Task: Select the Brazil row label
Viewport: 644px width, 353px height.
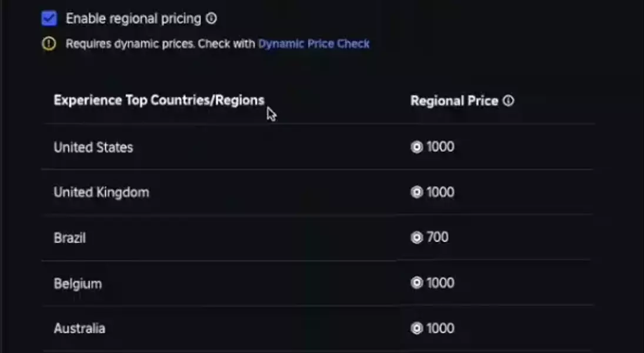Action: [x=69, y=238]
